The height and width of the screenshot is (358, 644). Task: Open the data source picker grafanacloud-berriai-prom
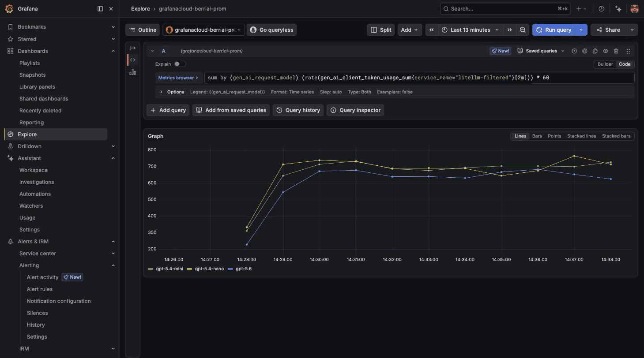click(x=203, y=30)
